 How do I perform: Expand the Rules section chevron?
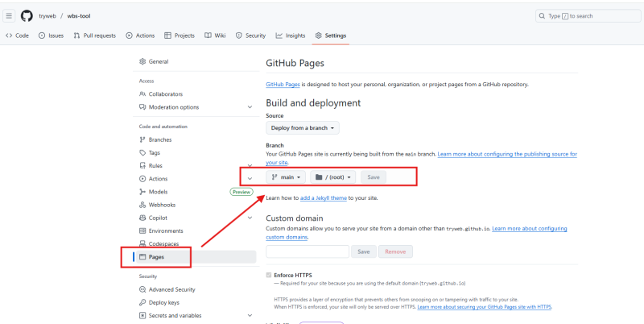coord(250,166)
